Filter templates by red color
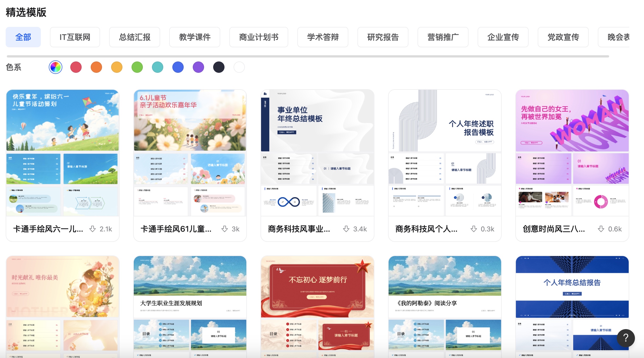The height and width of the screenshot is (358, 644). point(76,67)
